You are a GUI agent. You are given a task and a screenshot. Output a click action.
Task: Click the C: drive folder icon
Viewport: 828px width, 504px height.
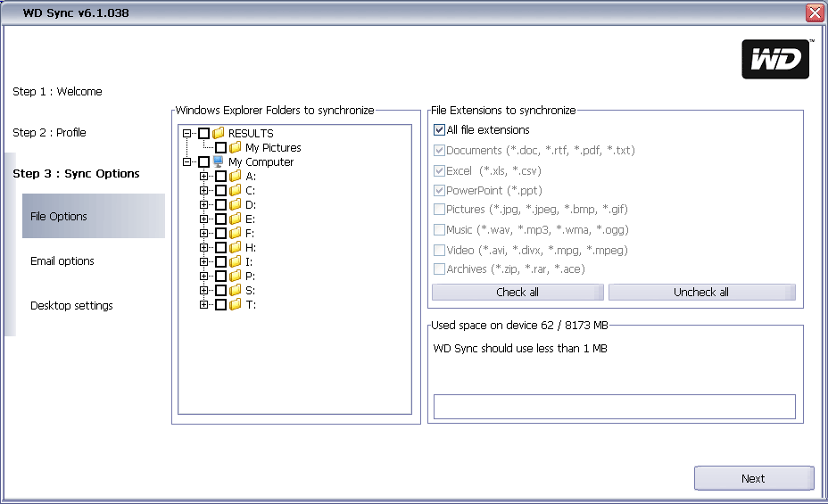235,189
